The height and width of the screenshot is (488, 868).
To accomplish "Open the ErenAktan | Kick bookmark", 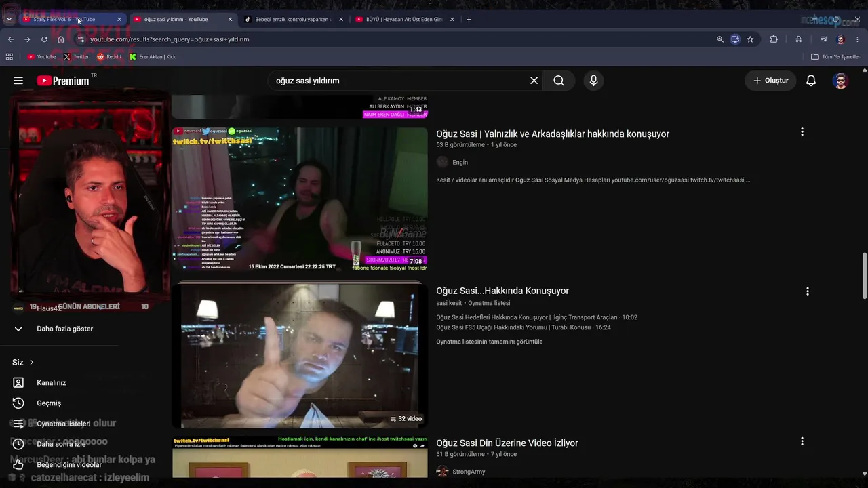I will click(x=153, y=57).
